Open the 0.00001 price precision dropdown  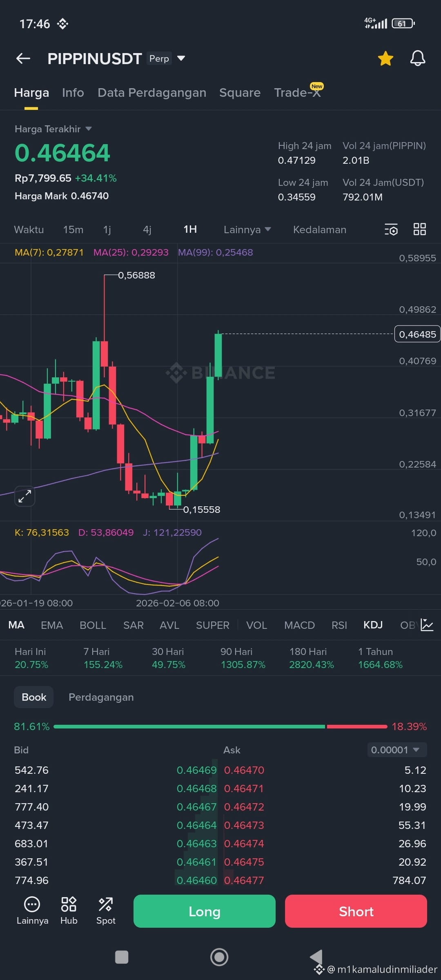coord(397,750)
